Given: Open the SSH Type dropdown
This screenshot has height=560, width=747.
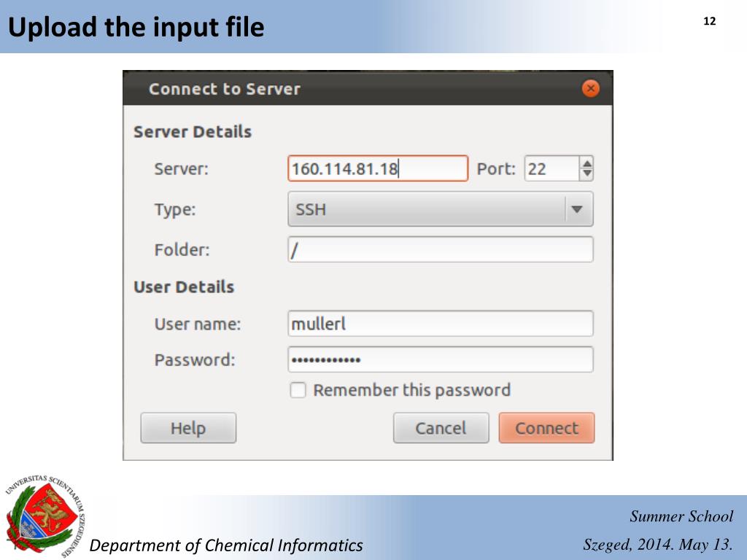Looking at the screenshot, I should tap(427, 209).
